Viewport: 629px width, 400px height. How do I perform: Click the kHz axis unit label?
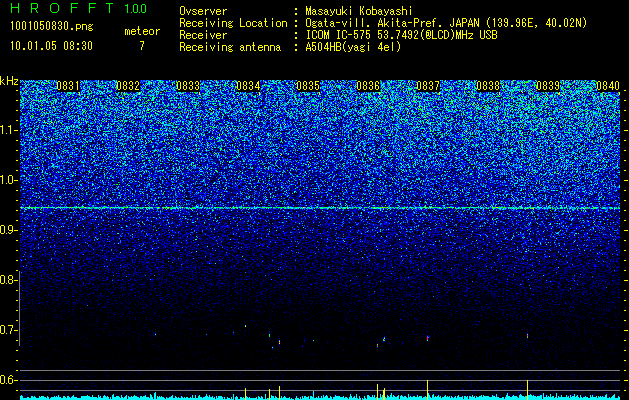point(9,81)
